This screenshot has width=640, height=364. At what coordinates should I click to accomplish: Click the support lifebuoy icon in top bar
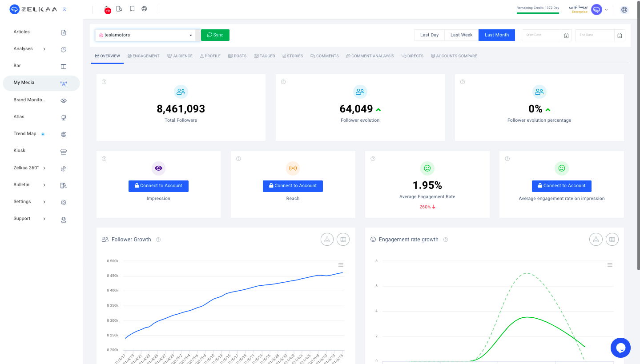(144, 8)
